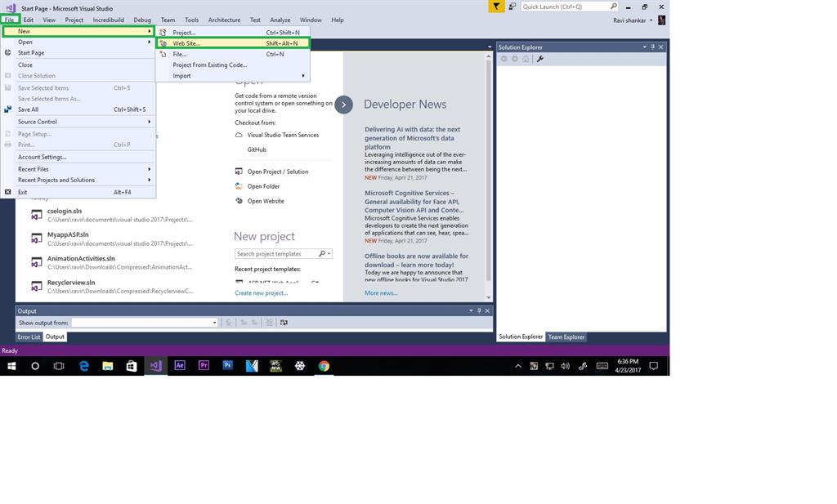Pin the Output panel
The width and height of the screenshot is (837, 504).
(x=479, y=311)
